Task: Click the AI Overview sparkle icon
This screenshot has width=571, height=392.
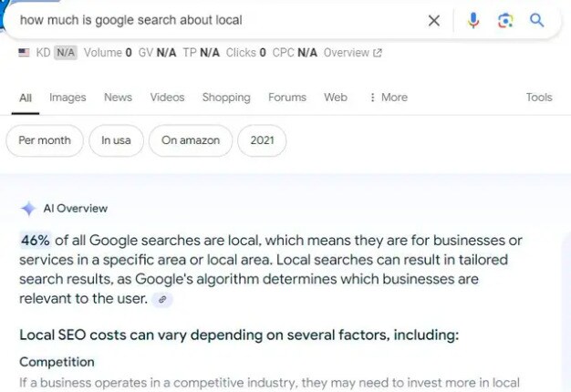Action: [x=28, y=209]
